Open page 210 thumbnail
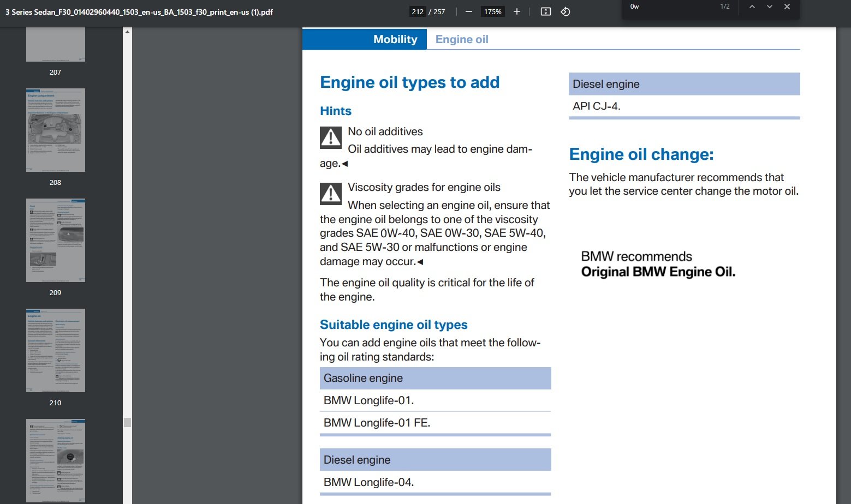The width and height of the screenshot is (851, 504). tap(56, 350)
